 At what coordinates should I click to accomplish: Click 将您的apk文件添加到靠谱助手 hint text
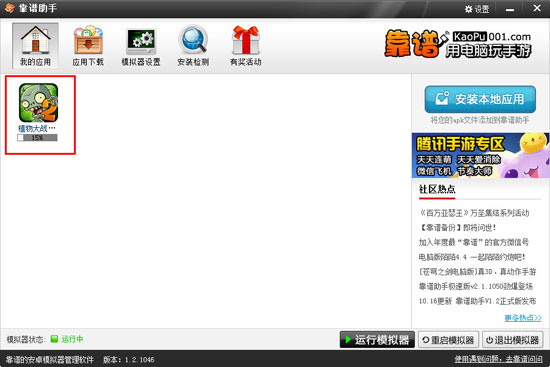[480, 120]
